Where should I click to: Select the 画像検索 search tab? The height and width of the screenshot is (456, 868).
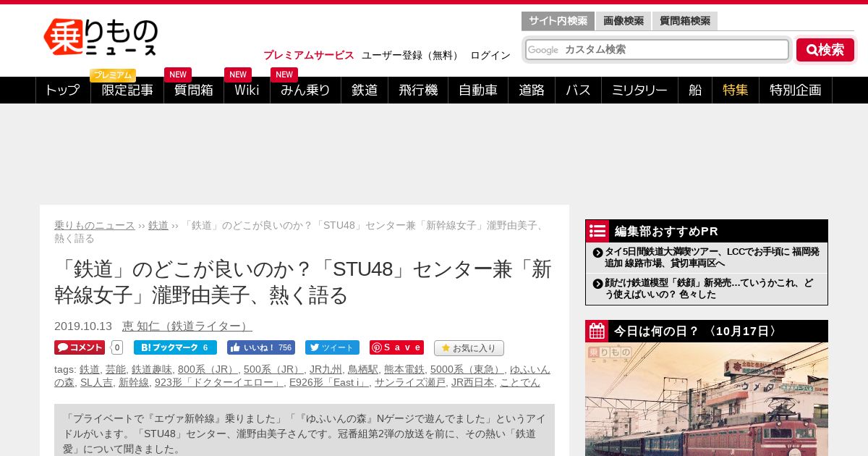[624, 21]
